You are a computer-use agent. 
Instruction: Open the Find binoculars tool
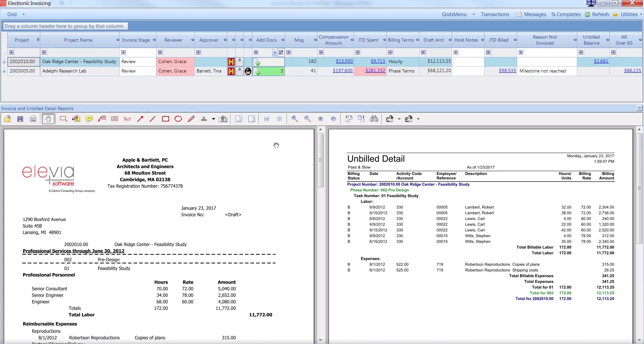374,119
